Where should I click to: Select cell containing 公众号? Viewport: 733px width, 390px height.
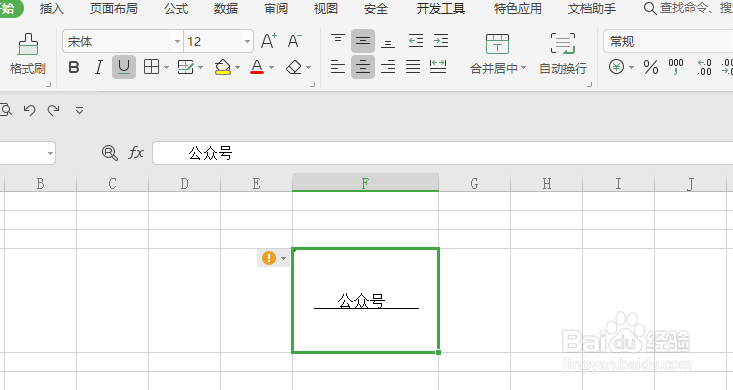(x=366, y=300)
